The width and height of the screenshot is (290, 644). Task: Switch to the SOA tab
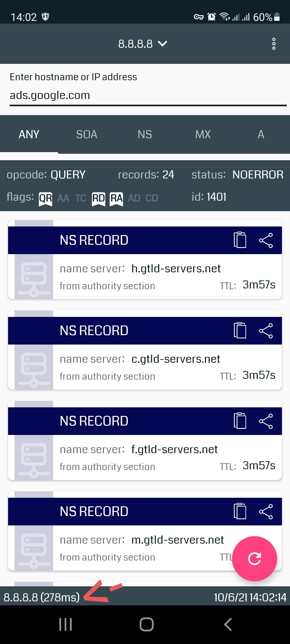(87, 134)
